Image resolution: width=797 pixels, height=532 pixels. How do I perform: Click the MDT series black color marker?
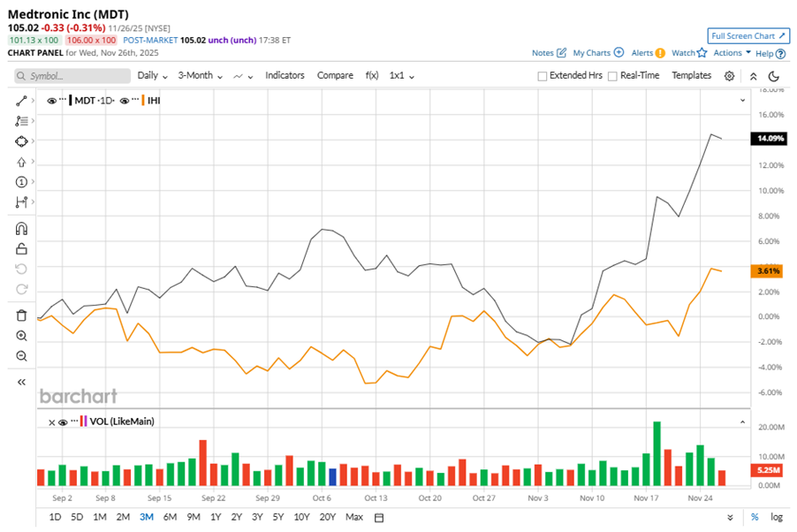point(71,101)
